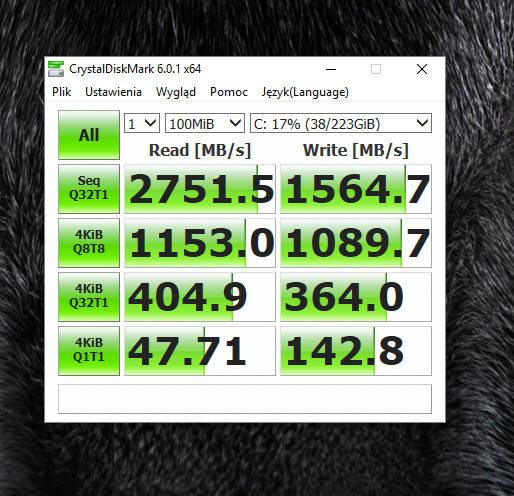Screen dimensions: 514x496
Task: Start the 4KiB Q1T1 test
Action: 89,351
